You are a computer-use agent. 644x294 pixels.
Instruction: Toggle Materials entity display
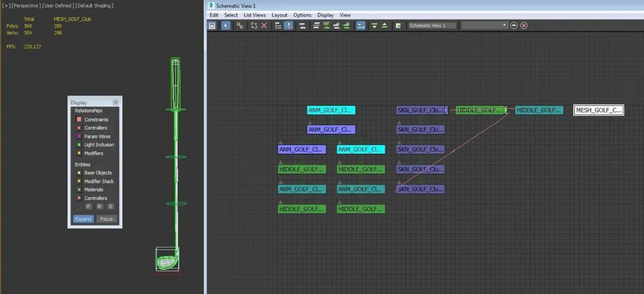point(78,190)
